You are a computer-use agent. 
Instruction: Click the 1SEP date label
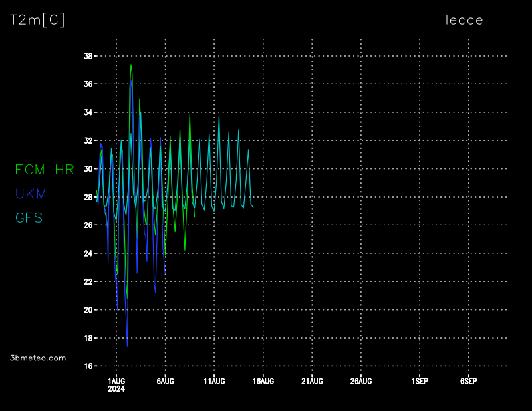click(x=420, y=381)
